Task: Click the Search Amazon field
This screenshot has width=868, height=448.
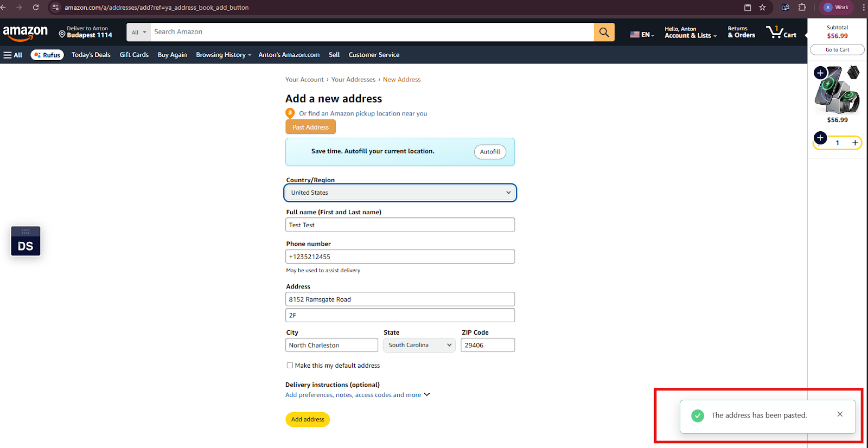Action: click(x=372, y=32)
